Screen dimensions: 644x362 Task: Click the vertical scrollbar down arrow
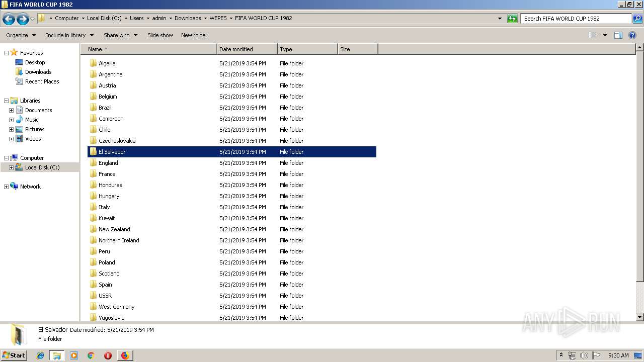coord(640,317)
